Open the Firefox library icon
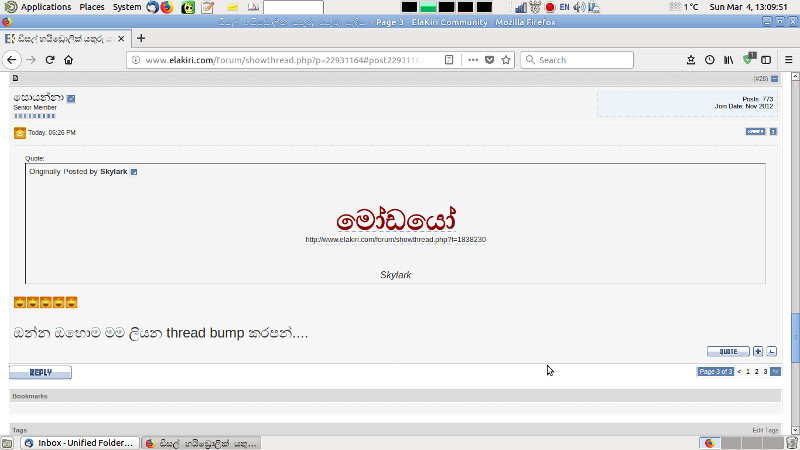This screenshot has height=450, width=800. click(x=729, y=60)
